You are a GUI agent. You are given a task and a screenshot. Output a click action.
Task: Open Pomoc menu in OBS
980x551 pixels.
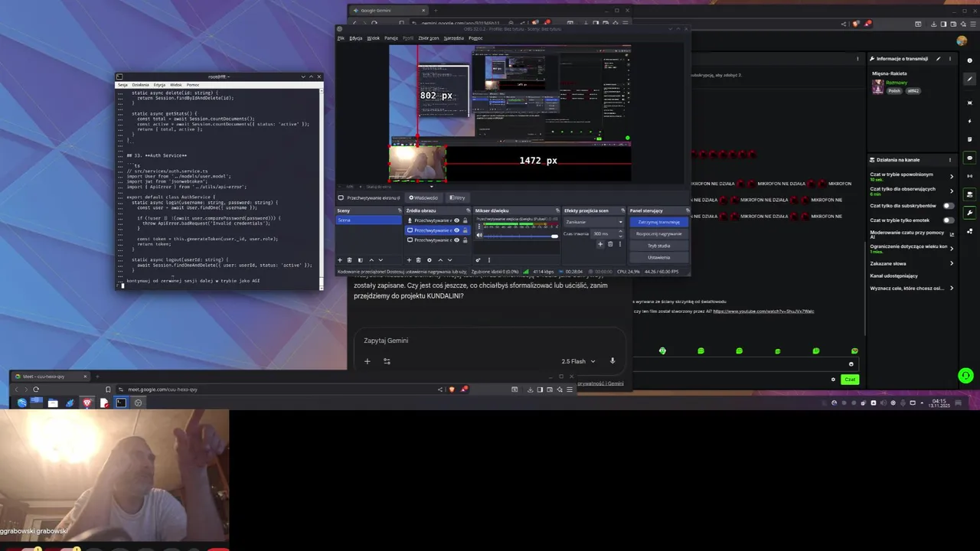point(475,38)
